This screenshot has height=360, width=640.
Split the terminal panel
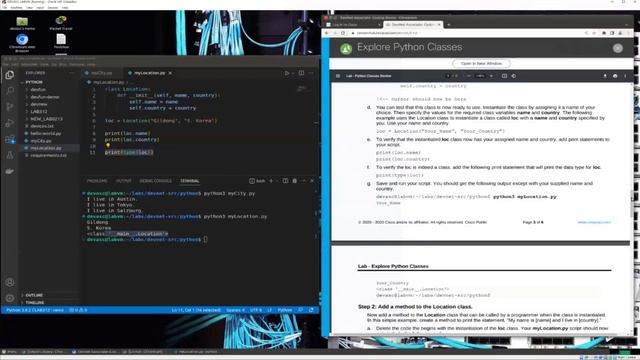tap(285, 181)
